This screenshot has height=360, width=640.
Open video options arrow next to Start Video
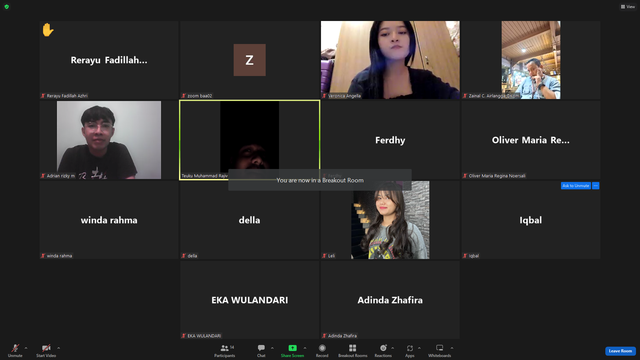coord(59,348)
